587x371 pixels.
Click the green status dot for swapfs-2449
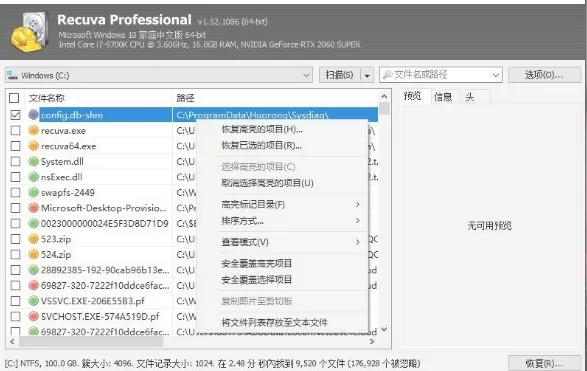pyautogui.click(x=33, y=192)
